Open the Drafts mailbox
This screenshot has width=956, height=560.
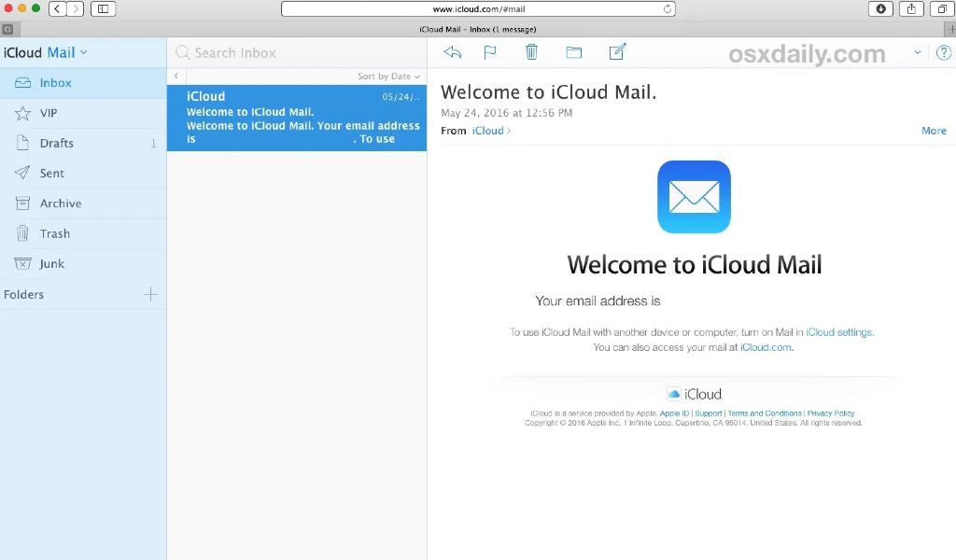click(83, 143)
